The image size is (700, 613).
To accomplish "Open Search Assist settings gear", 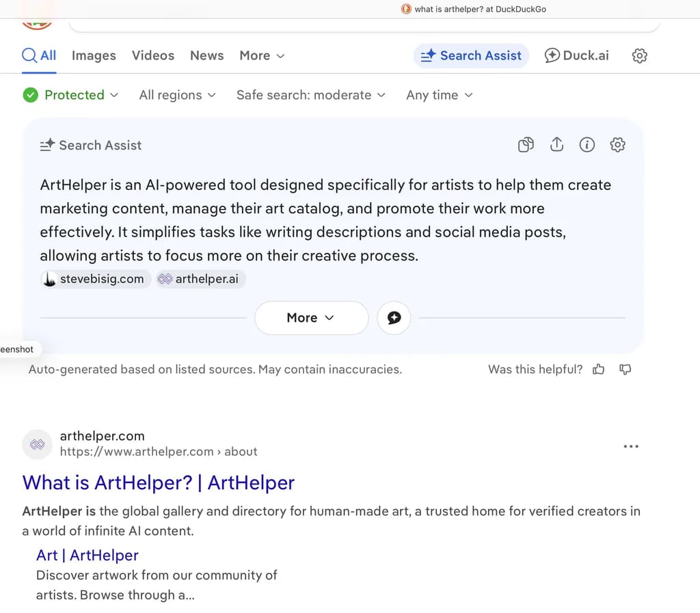I will coord(618,145).
